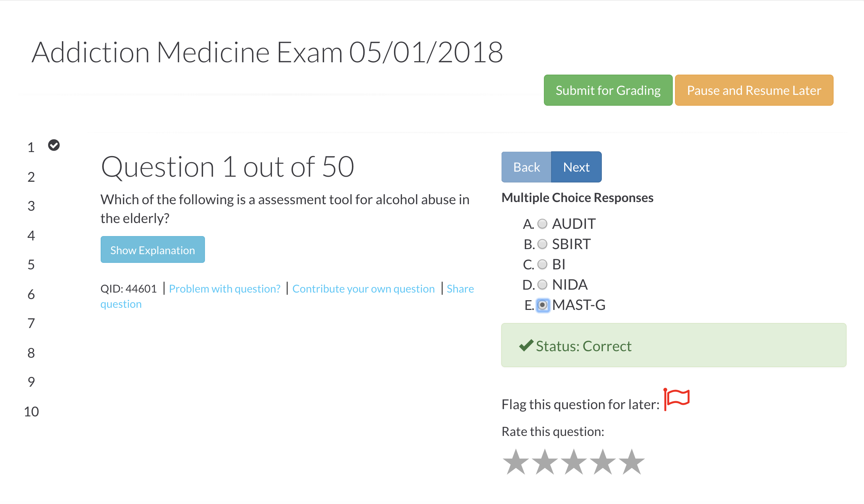Rate question five stars

tap(632, 462)
